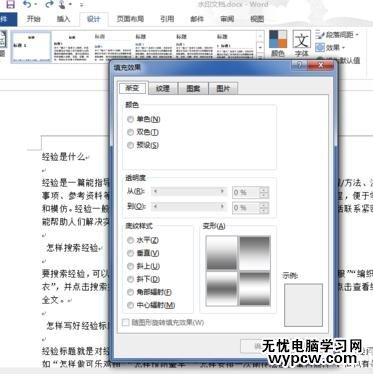This screenshot has width=373, height=374.
Task: Select the fifth document style set thumbnail
Action: (194, 47)
